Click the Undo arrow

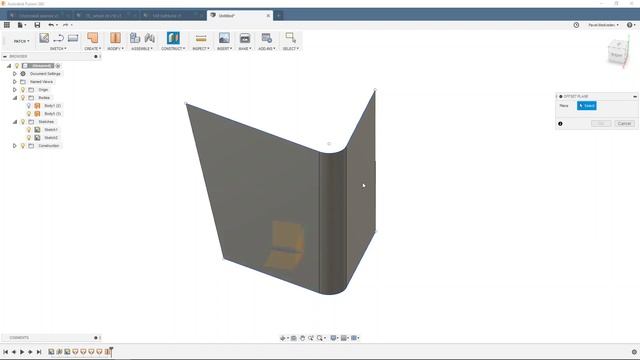(51, 25)
